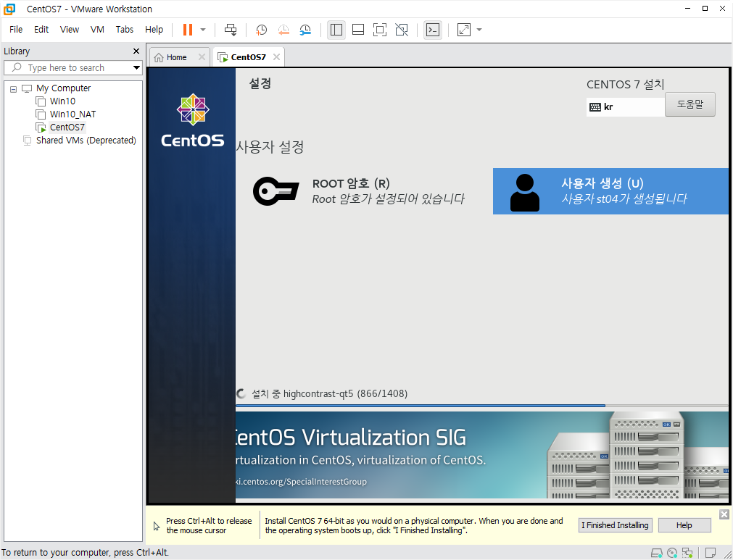This screenshot has height=560, width=733.
Task: Click the VMware Workstation title bar icon
Action: [9, 9]
